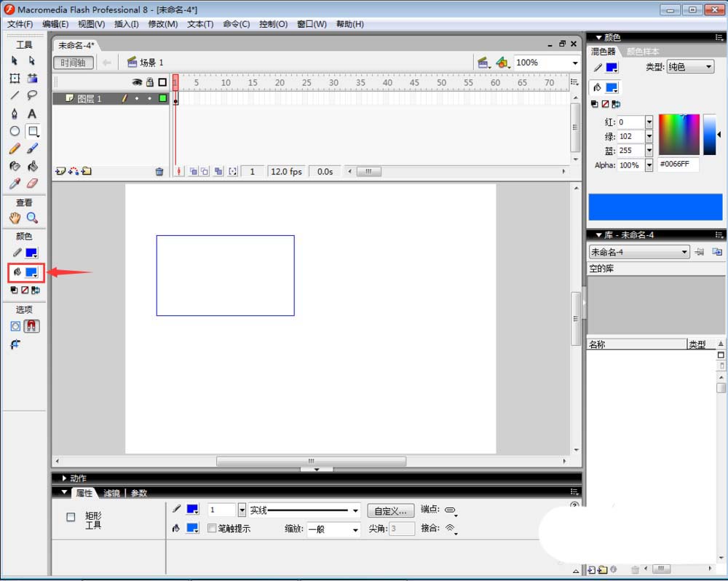Select the Line tool
The image size is (728, 581).
(x=15, y=95)
